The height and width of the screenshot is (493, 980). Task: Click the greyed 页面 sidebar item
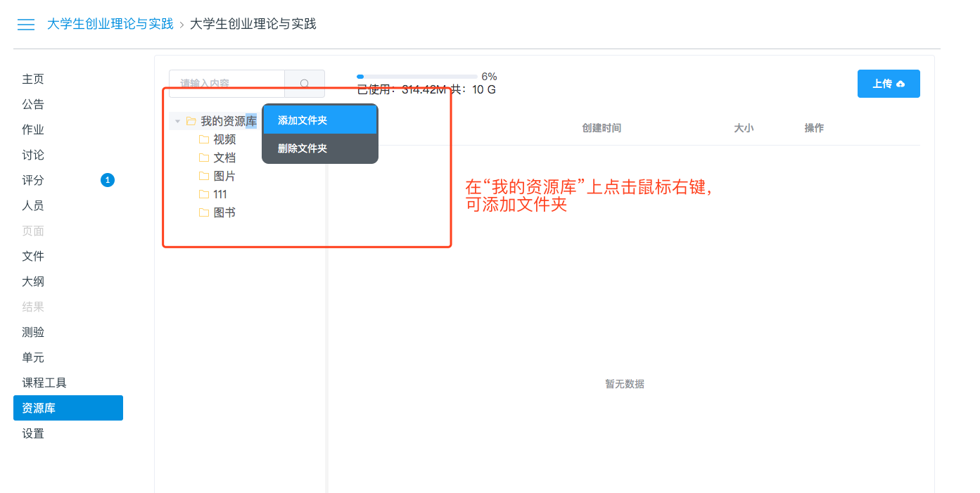(x=33, y=231)
